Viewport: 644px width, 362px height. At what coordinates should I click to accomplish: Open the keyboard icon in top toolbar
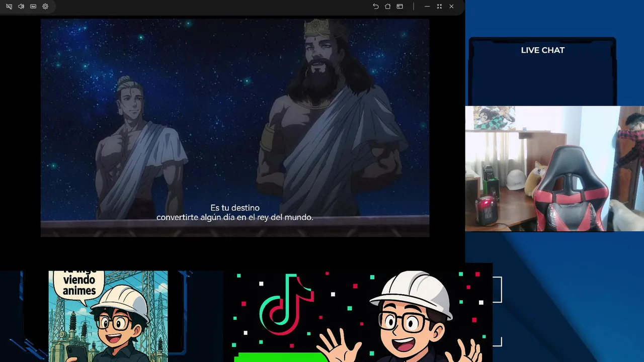33,7
